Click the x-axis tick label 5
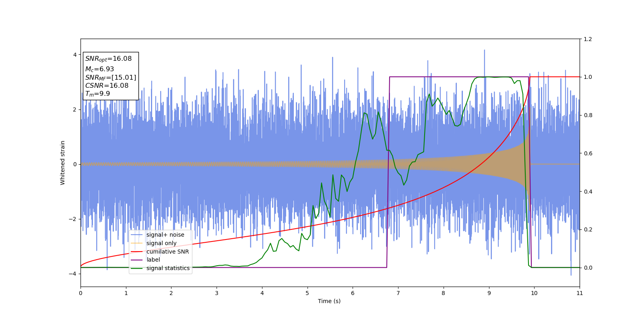 tap(308, 293)
